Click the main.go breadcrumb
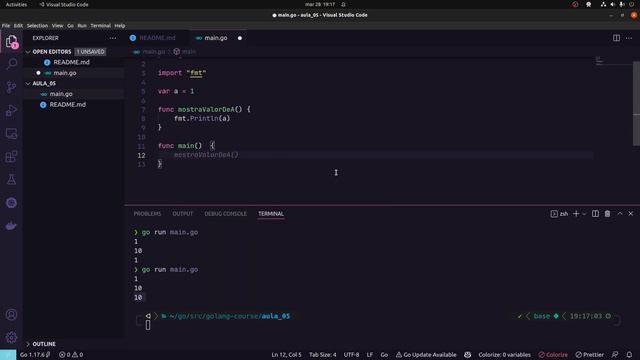The height and width of the screenshot is (360, 640). [149, 52]
